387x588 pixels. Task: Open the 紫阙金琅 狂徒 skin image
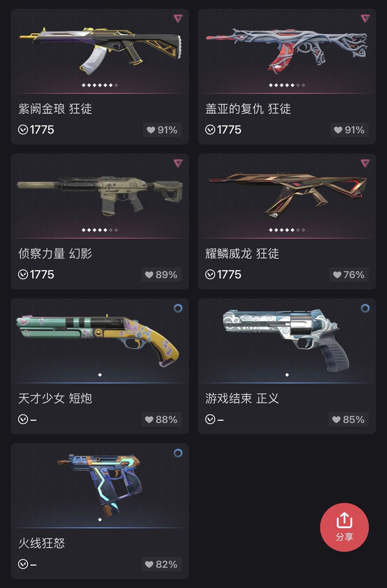pos(100,50)
